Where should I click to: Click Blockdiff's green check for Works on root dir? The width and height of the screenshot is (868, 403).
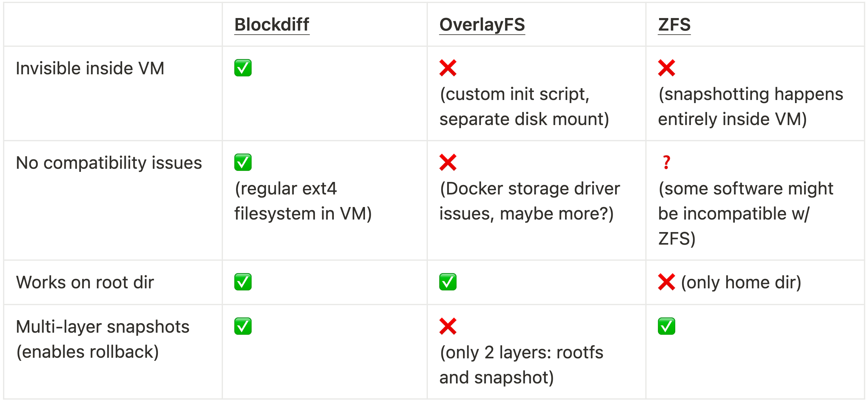point(243,282)
